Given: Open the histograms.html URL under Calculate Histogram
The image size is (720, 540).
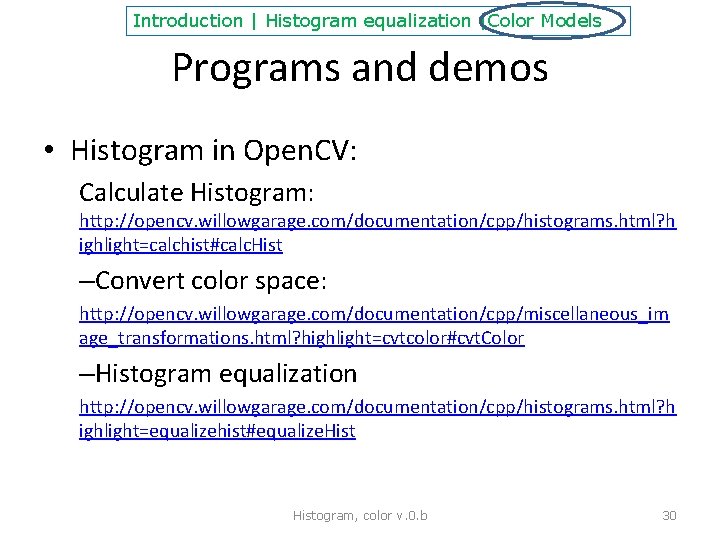Looking at the screenshot, I should pyautogui.click(x=377, y=221).
